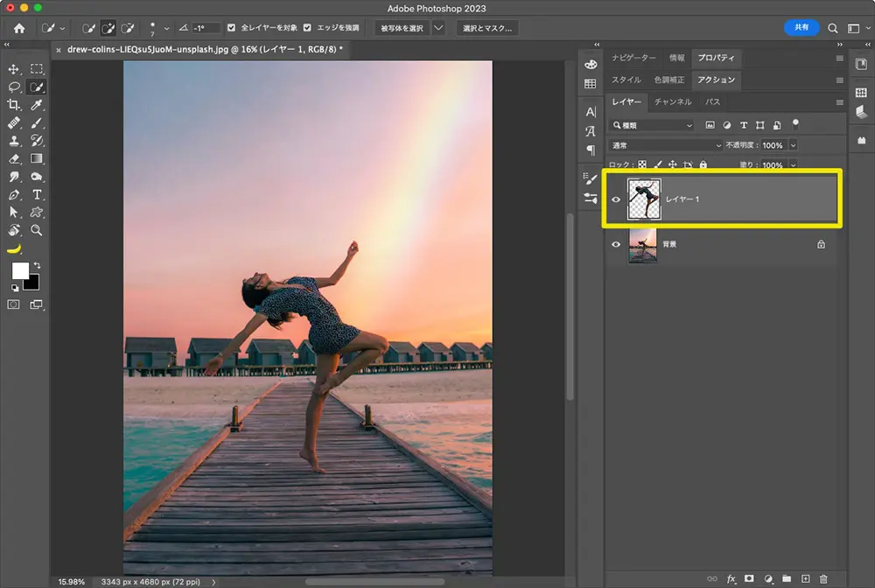875x588 pixels.
Task: Create a new layer with plus icon
Action: pos(805,578)
